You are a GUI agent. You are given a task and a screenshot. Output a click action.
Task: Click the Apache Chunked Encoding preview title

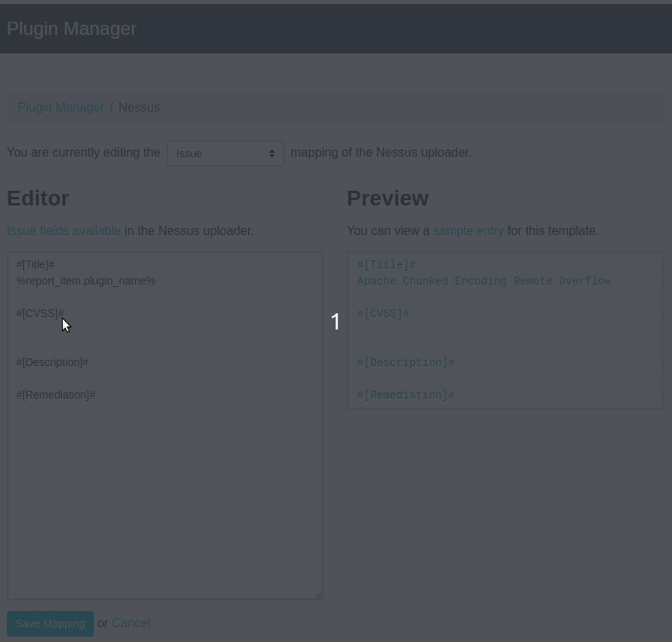(484, 281)
